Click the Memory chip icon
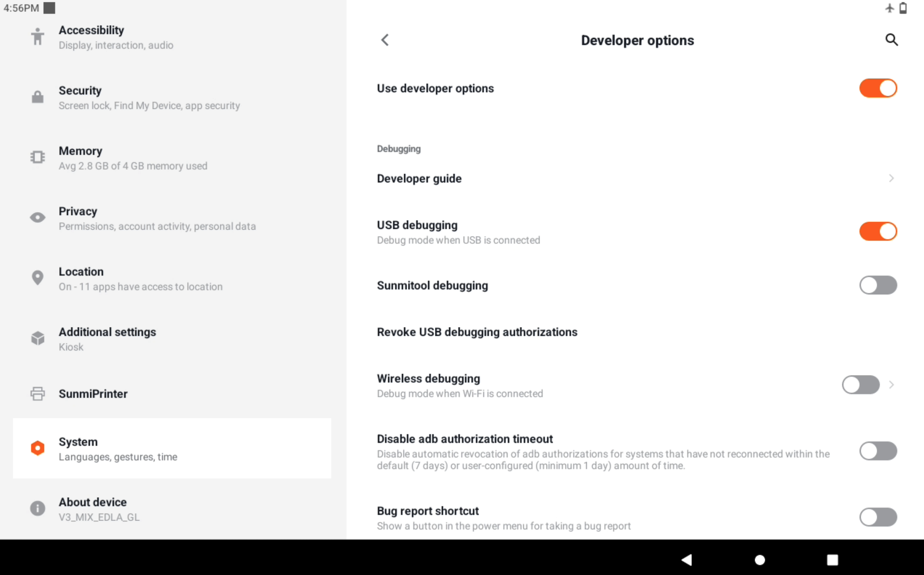The width and height of the screenshot is (924, 575). (37, 157)
